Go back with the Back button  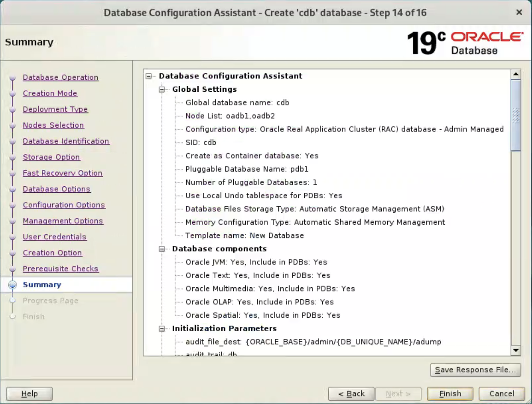tap(351, 394)
